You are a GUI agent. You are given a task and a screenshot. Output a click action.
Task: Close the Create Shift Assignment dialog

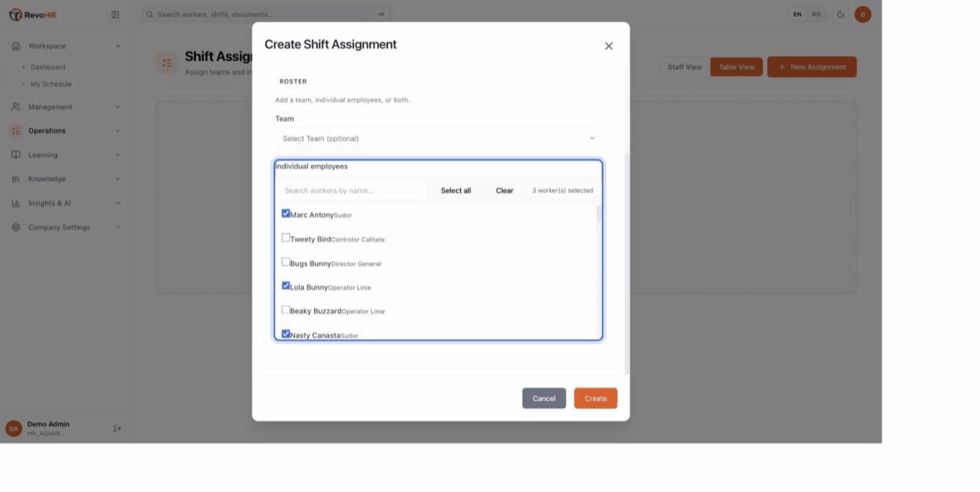tap(609, 46)
